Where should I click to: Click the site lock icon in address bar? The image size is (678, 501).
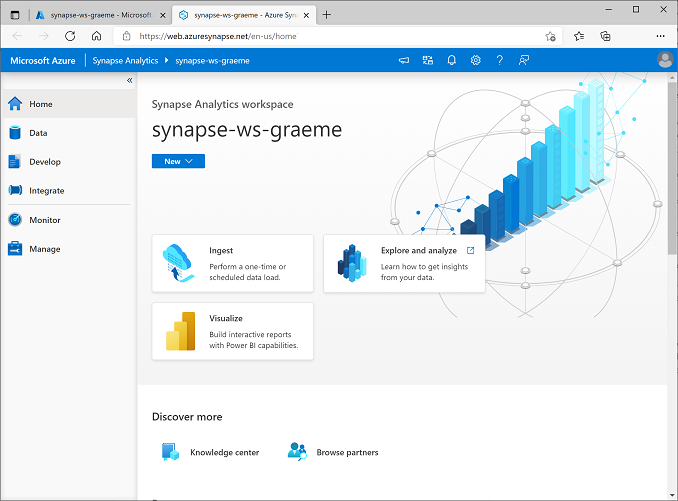pos(126,36)
